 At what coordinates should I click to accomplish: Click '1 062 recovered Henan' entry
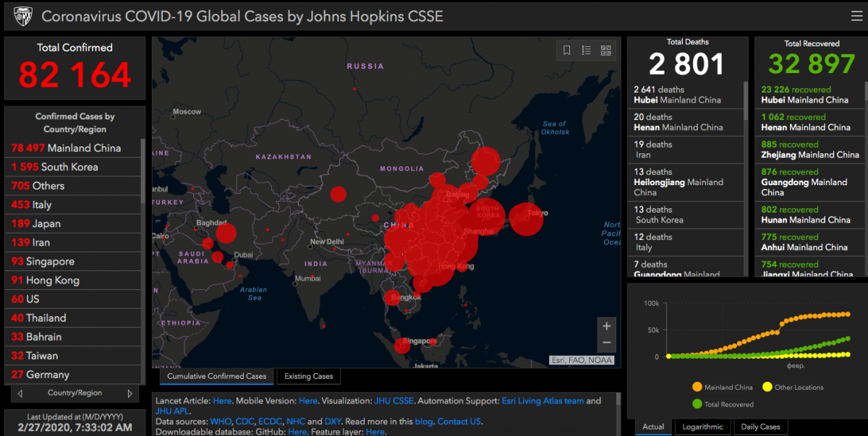[x=809, y=122]
